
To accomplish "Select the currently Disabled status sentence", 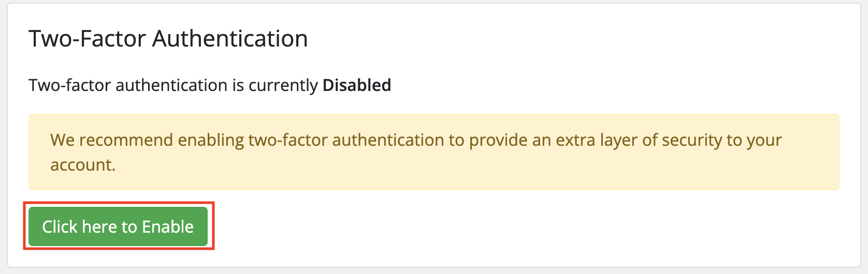I will [210, 85].
